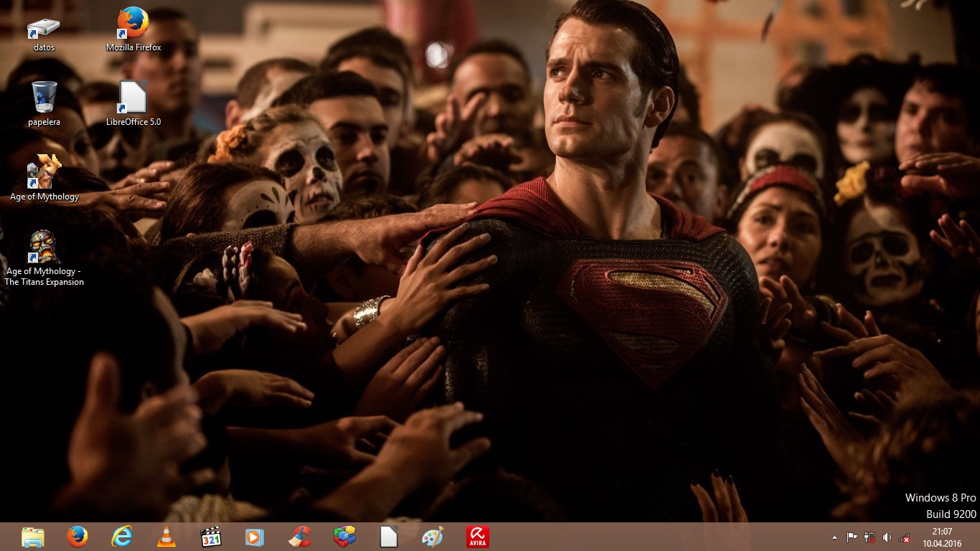
Task: Open Media Player Classic 321 icon
Action: coord(211,537)
